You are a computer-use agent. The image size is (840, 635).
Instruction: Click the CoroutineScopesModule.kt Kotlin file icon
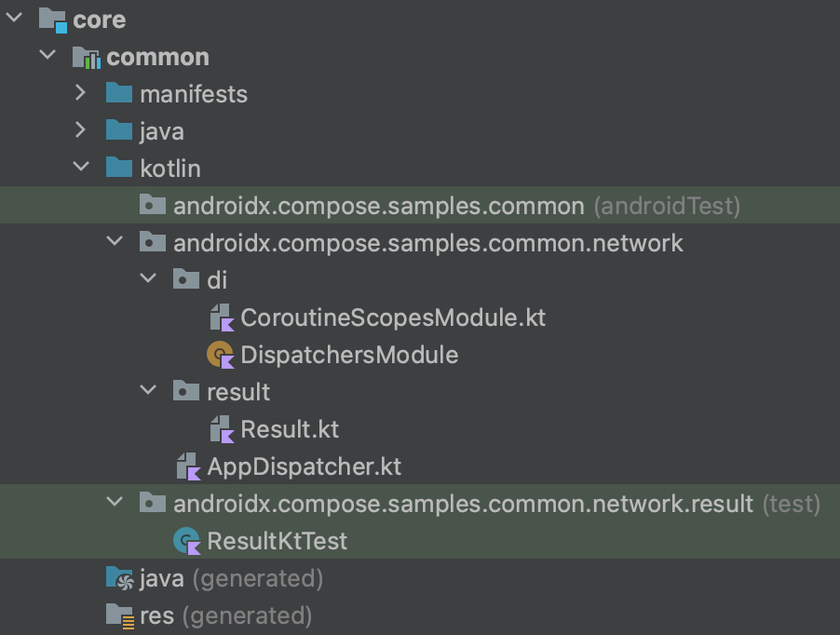(x=223, y=317)
